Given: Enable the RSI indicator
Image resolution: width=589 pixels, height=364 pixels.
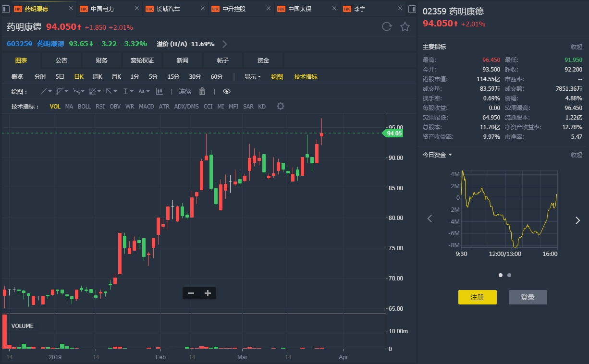Looking at the screenshot, I should (100, 107).
